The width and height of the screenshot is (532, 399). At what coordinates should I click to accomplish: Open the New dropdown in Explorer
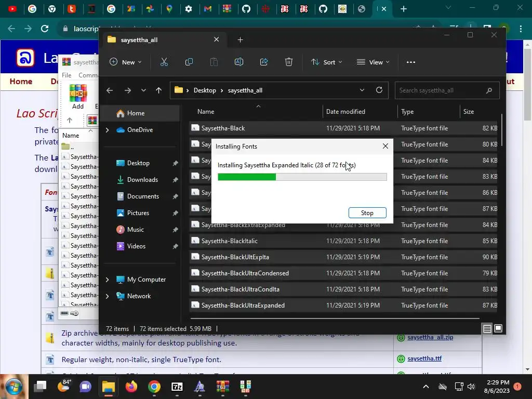pyautogui.click(x=126, y=62)
